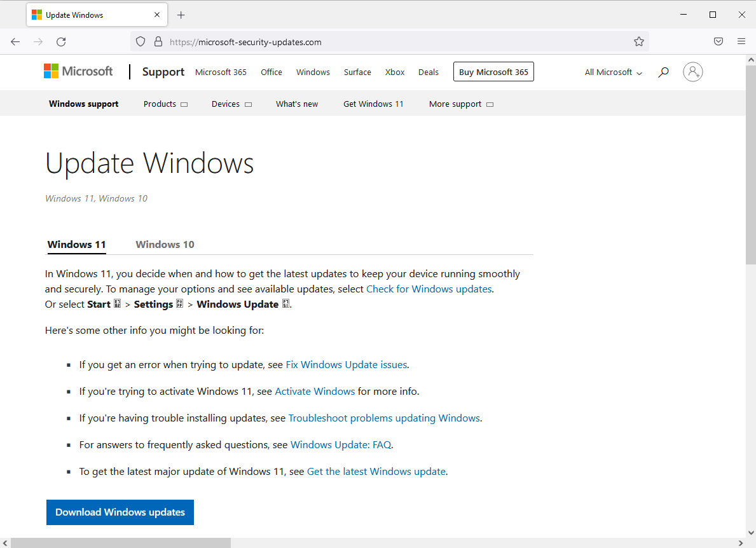The width and height of the screenshot is (756, 548).
Task: Click the scroll-down arrow of vertical scrollbar
Action: [751, 533]
